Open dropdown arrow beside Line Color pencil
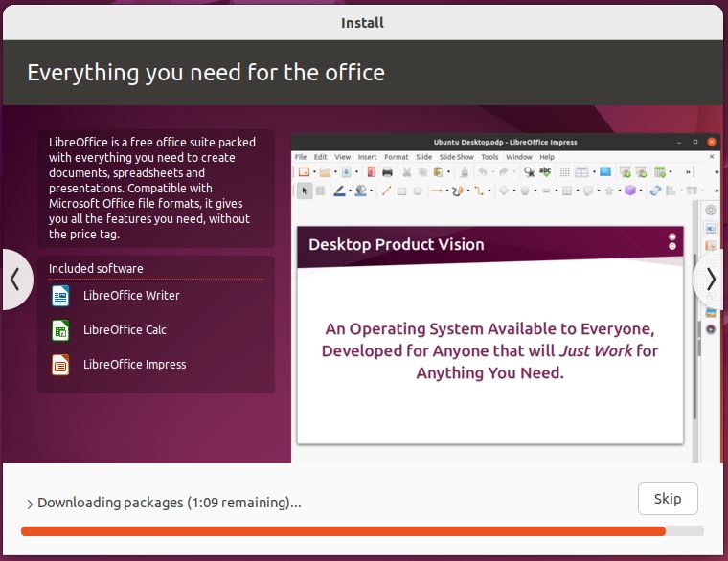Image resolution: width=728 pixels, height=561 pixels. coord(350,191)
